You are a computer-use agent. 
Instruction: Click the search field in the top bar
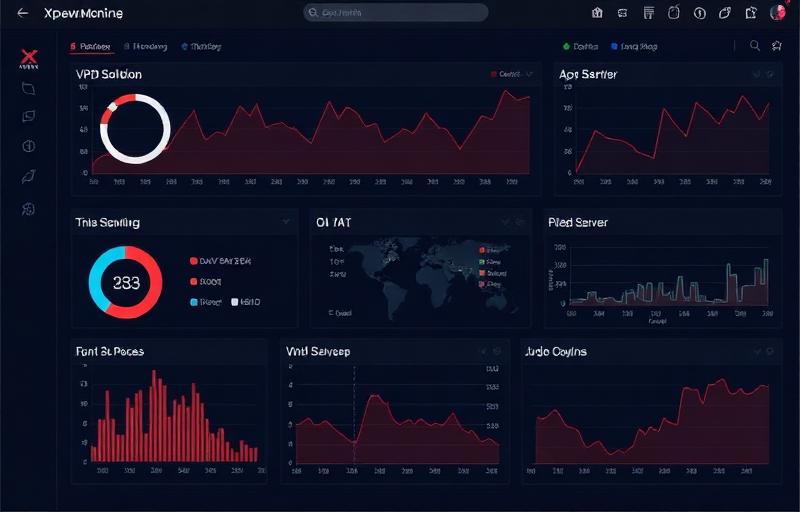point(395,13)
